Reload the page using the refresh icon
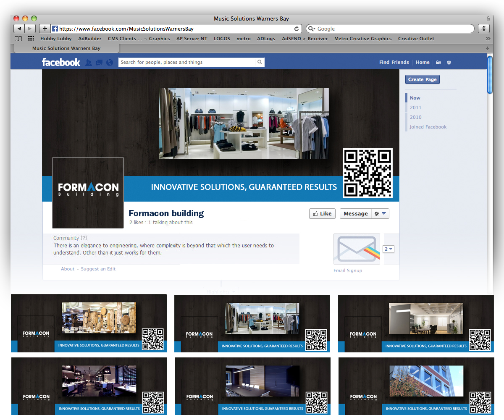The height and width of the screenshot is (420, 504). point(297,29)
